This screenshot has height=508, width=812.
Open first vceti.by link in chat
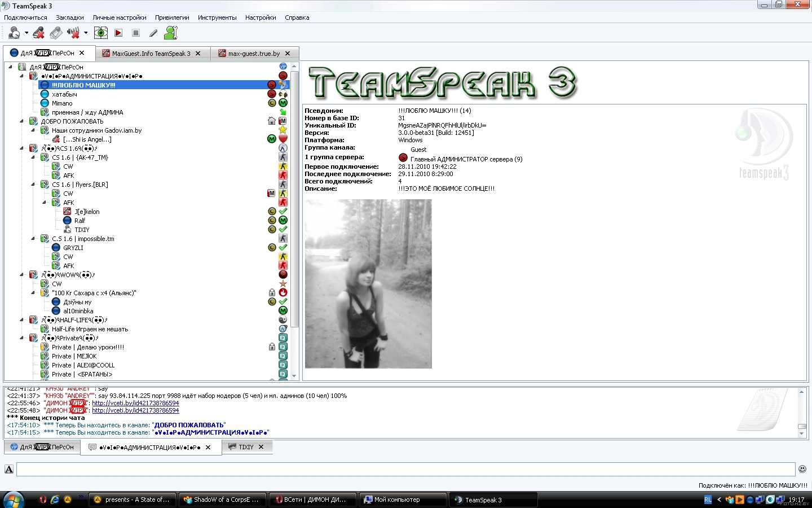(135, 403)
